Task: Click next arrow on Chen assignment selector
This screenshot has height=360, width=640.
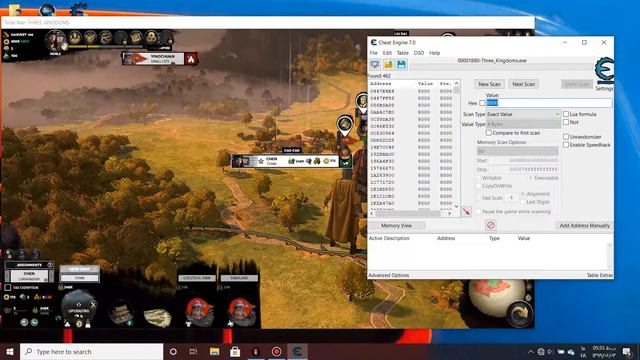Action: [51, 276]
